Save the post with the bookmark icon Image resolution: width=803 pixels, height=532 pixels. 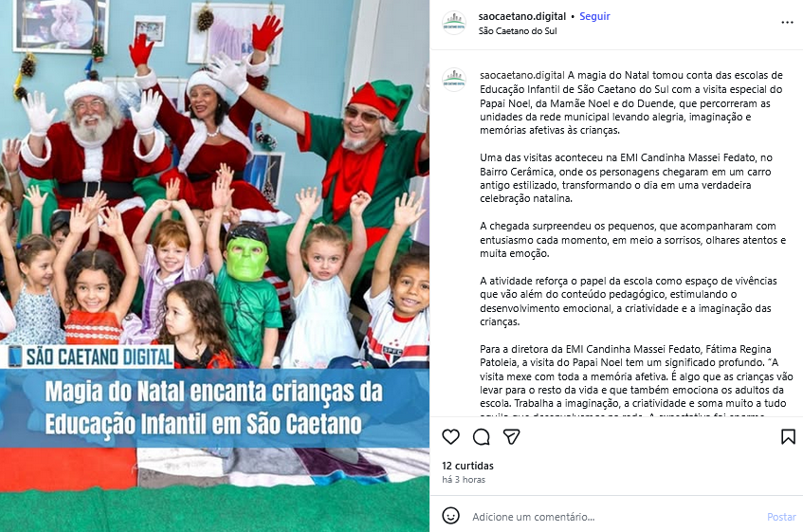click(788, 437)
